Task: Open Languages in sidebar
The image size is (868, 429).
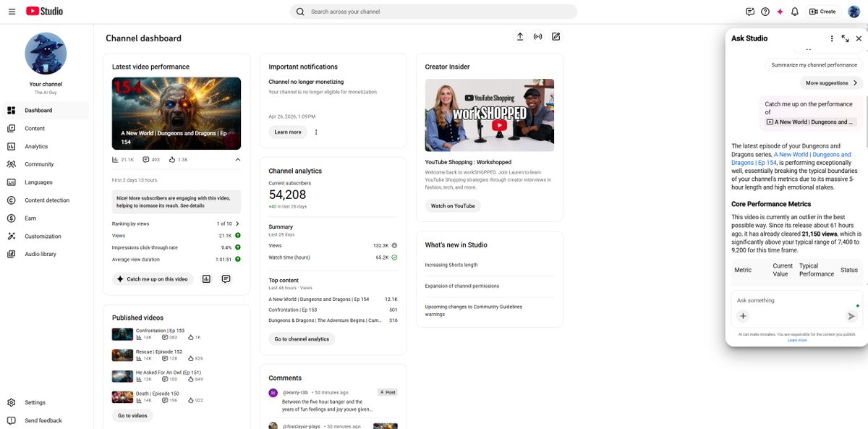Action: [45, 182]
